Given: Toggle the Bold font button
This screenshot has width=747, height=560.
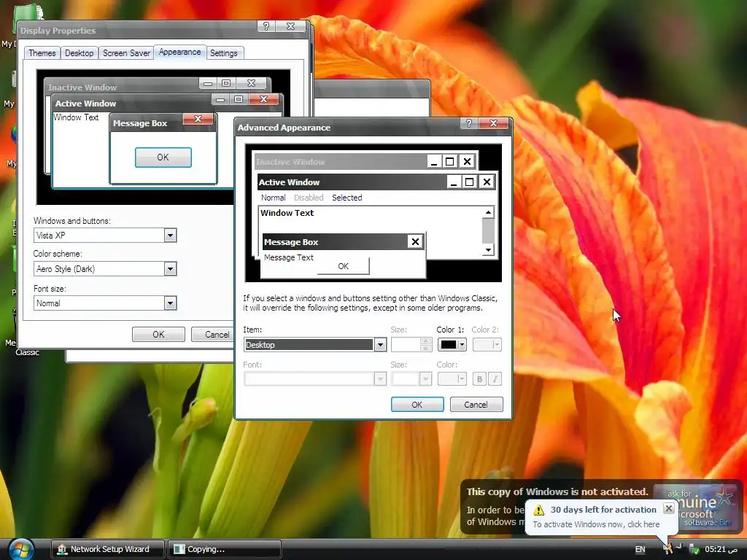Looking at the screenshot, I should click(x=479, y=379).
